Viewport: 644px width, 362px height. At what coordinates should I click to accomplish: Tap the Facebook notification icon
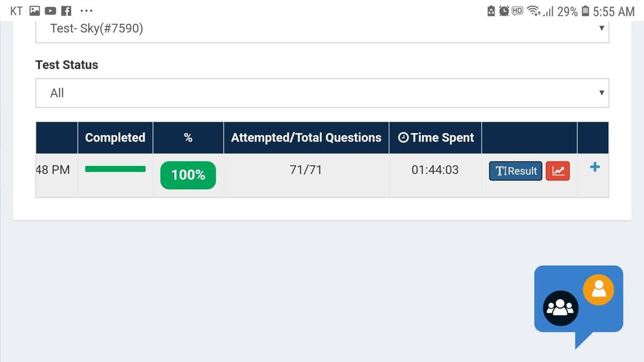tap(66, 11)
